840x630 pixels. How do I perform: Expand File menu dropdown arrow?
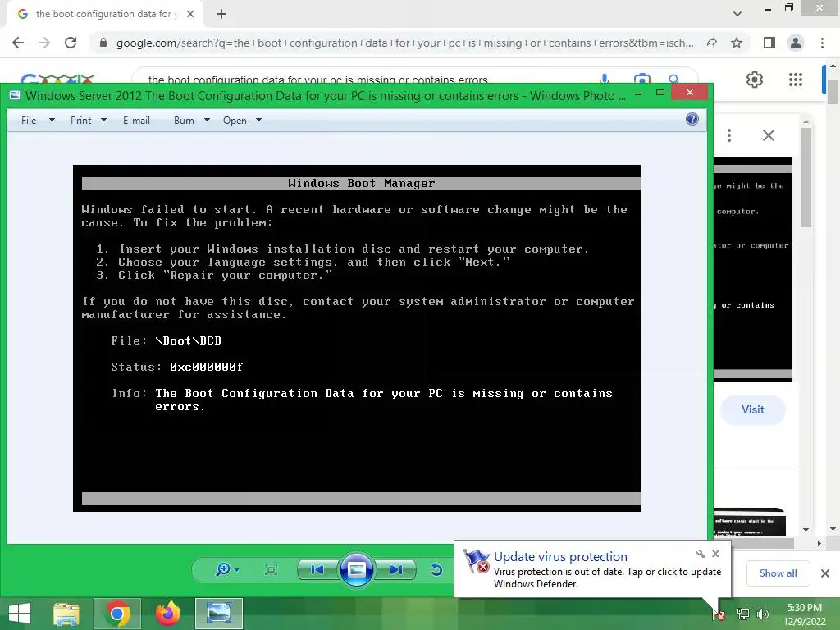(52, 120)
